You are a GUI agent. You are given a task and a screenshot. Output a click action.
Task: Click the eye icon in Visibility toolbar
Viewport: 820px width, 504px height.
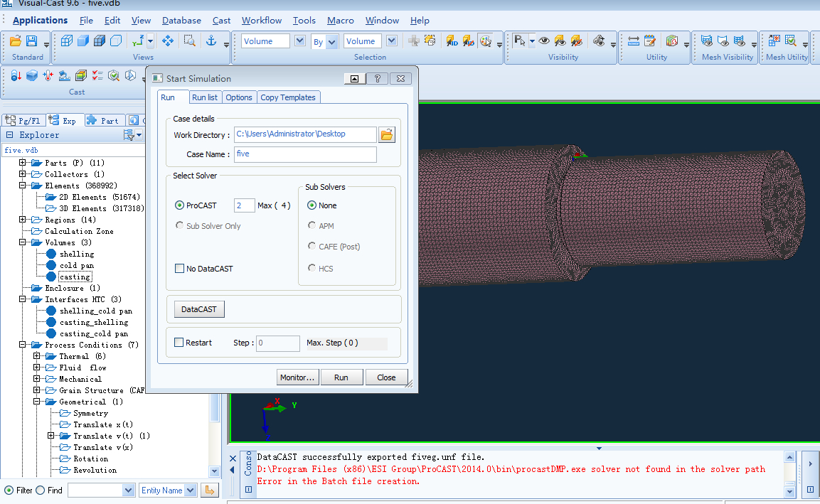[x=544, y=41]
